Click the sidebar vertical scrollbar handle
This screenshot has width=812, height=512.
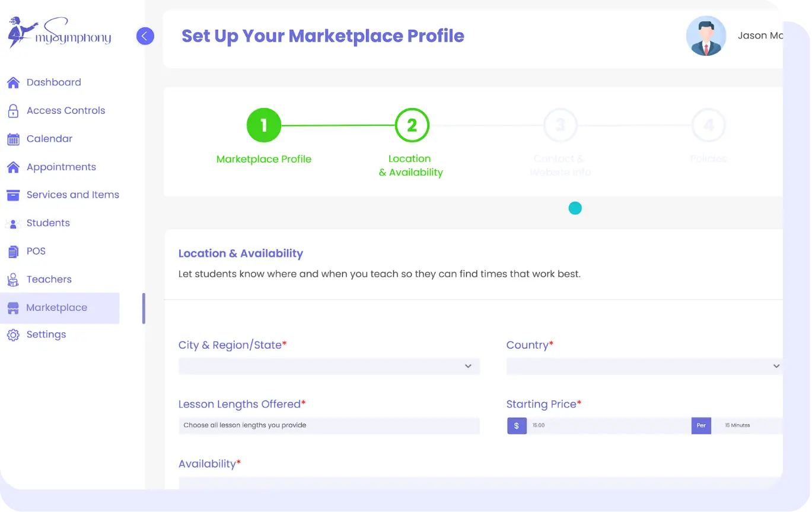[144, 309]
